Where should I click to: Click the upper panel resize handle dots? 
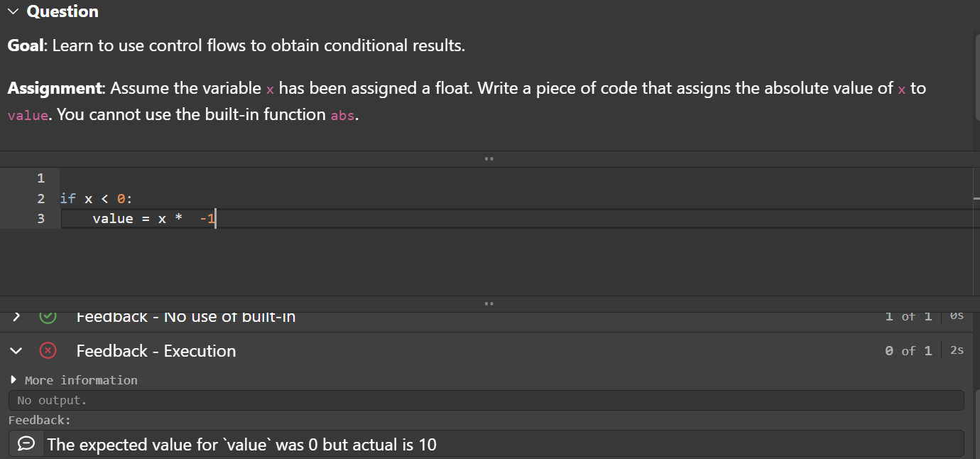tap(489, 158)
